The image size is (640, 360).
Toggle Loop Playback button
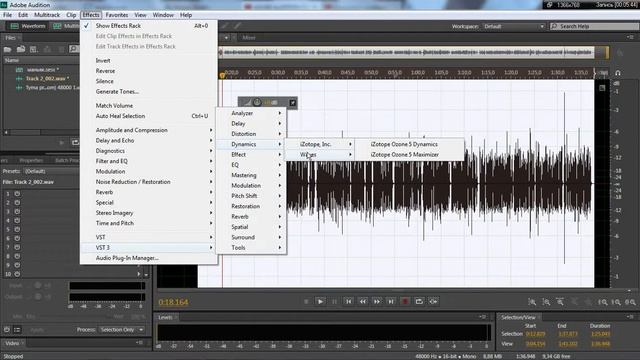(419, 301)
